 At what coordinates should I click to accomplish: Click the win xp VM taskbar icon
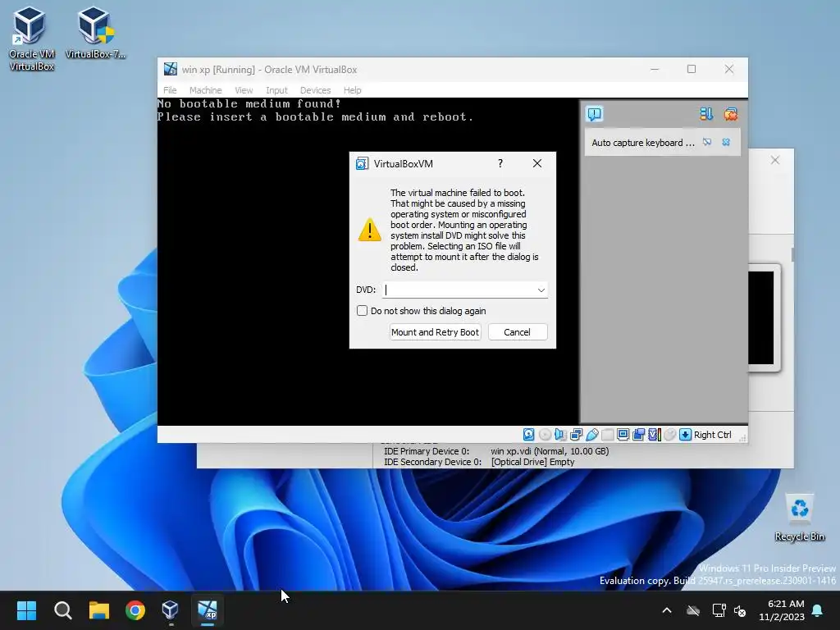click(x=208, y=610)
